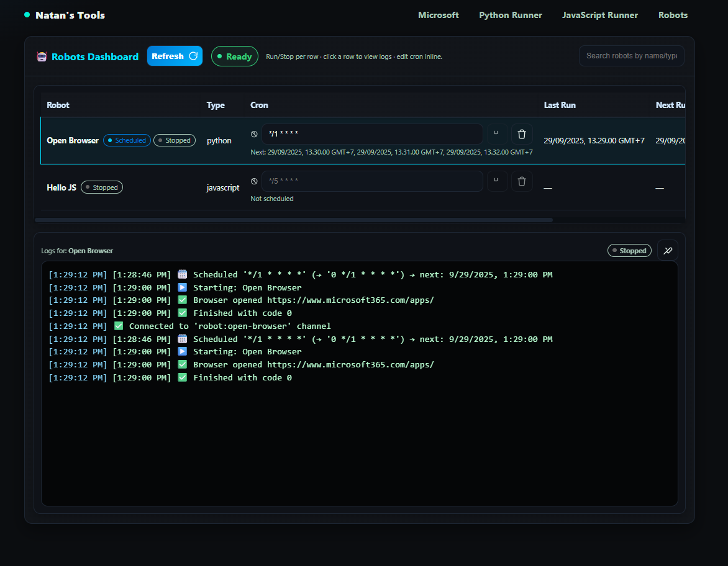Toggle the Scheduled badge on Open Browser row
The height and width of the screenshot is (566, 728).
pyautogui.click(x=127, y=140)
